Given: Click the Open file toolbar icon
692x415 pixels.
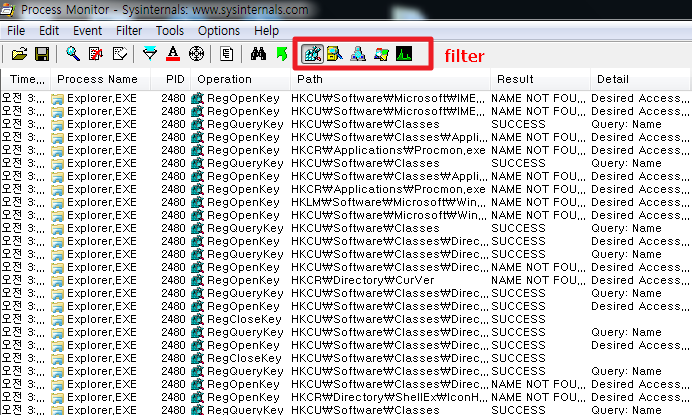Looking at the screenshot, I should [19, 54].
